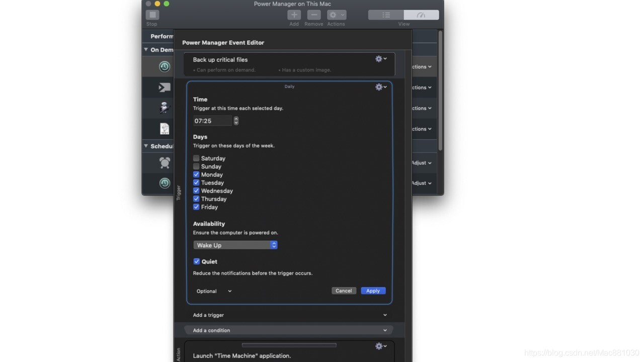This screenshot has height=362, width=644.
Task: Open Actions dropdown of Automator robot row
Action: point(422,108)
